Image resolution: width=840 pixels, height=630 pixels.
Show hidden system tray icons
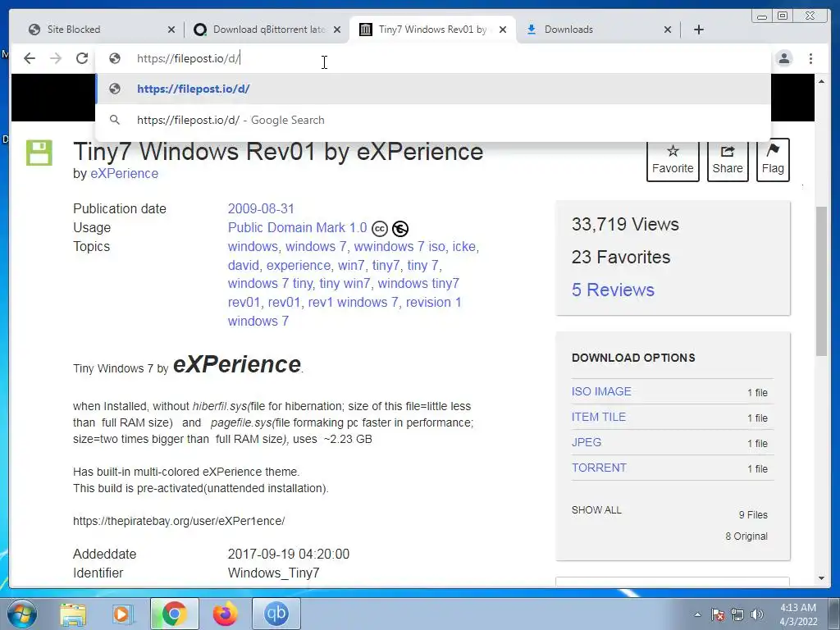(x=697, y=614)
